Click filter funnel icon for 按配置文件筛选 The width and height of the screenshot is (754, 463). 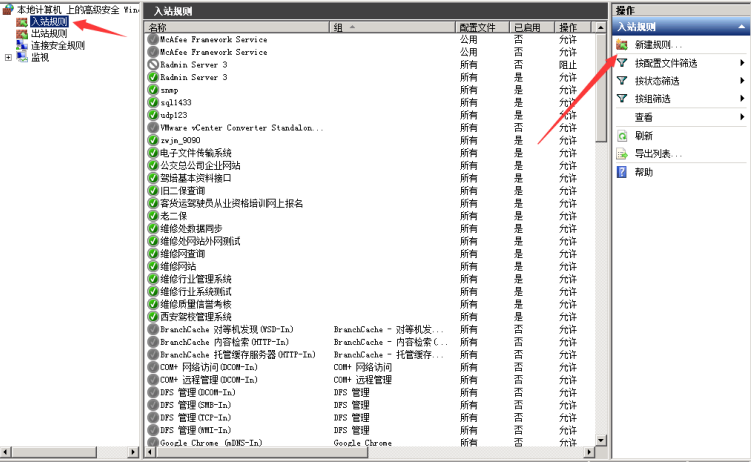tap(622, 63)
